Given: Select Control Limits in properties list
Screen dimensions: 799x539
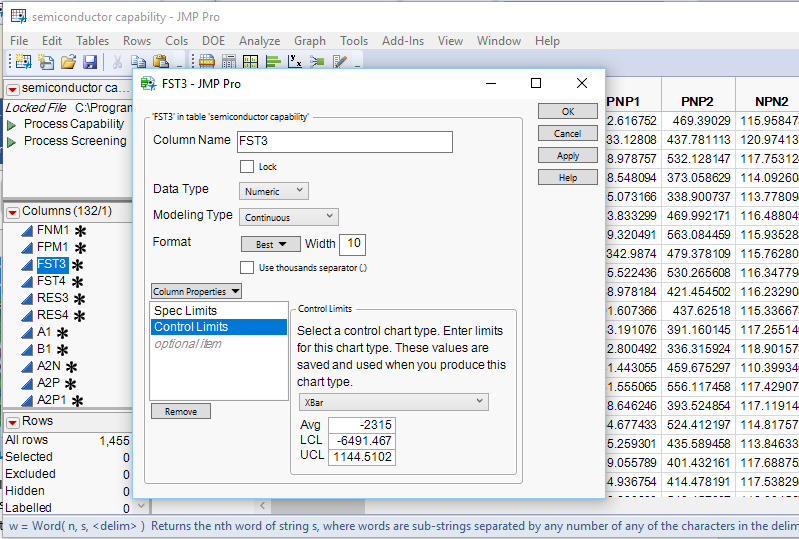Looking at the screenshot, I should 219,327.
